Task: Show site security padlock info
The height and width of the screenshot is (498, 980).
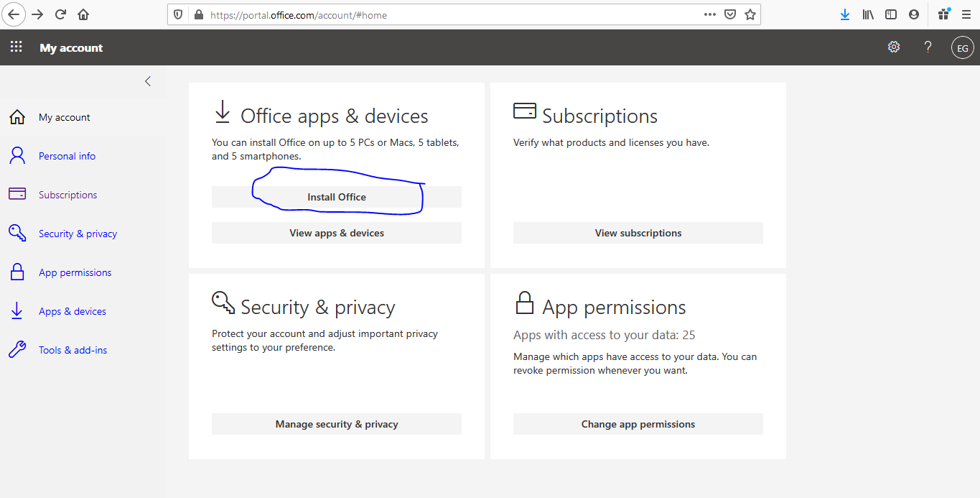Action: tap(199, 14)
